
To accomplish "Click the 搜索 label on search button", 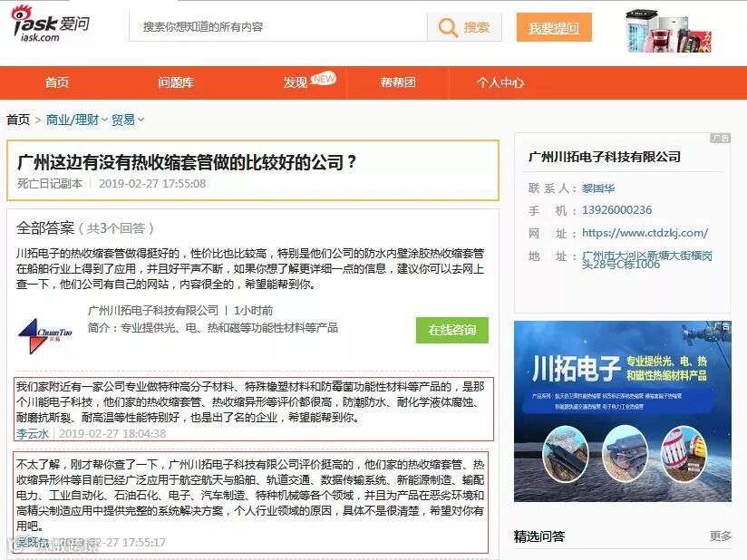I will point(477,27).
